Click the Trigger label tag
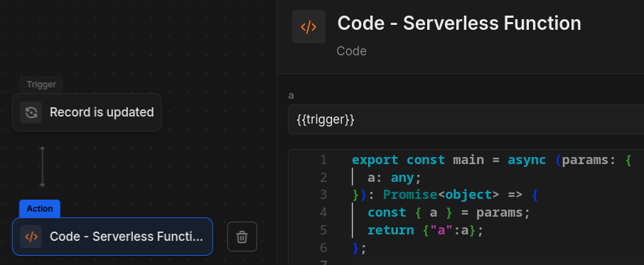This screenshot has height=265, width=644. click(x=41, y=85)
